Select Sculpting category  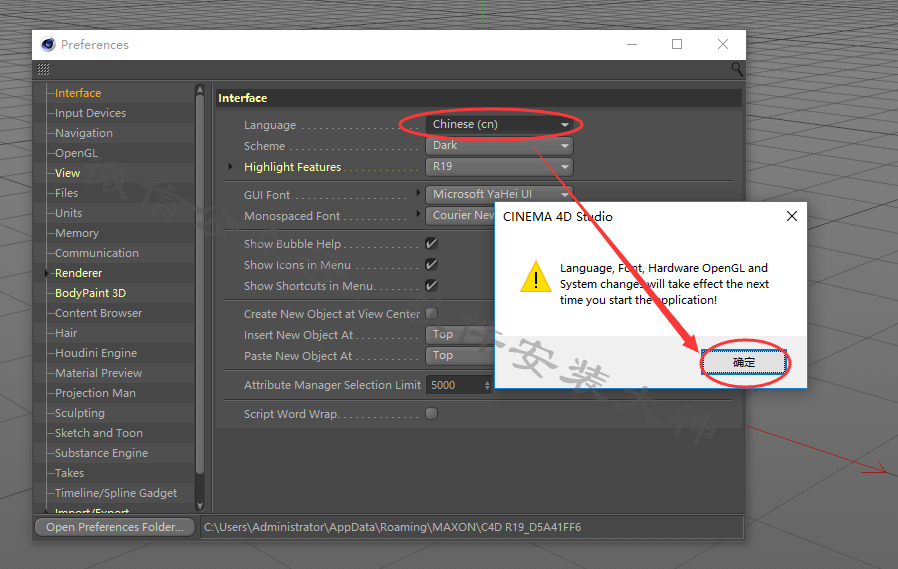click(80, 413)
